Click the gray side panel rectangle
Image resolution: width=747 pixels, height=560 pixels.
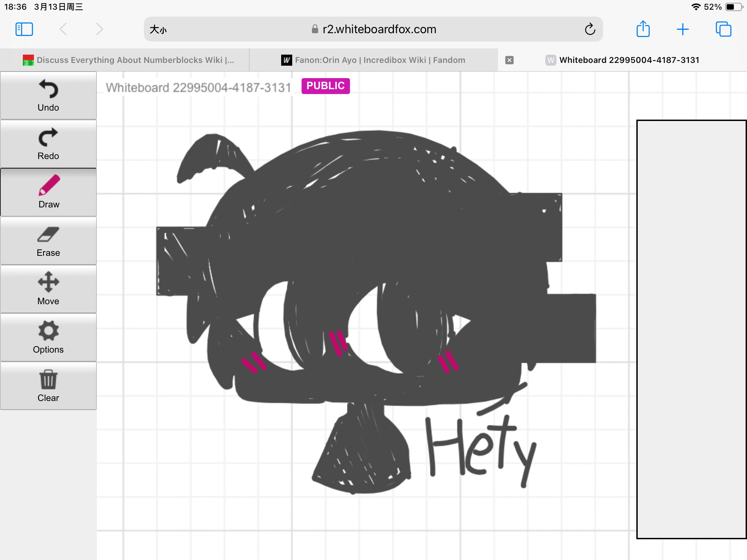point(691,328)
